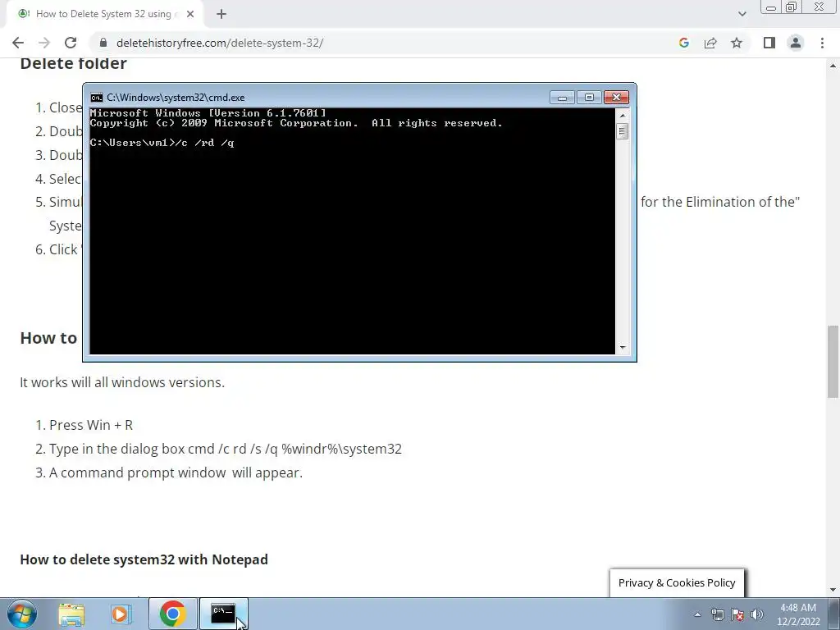840x630 pixels.
Task: Click the cmd scrollbar down arrow
Action: tap(622, 347)
